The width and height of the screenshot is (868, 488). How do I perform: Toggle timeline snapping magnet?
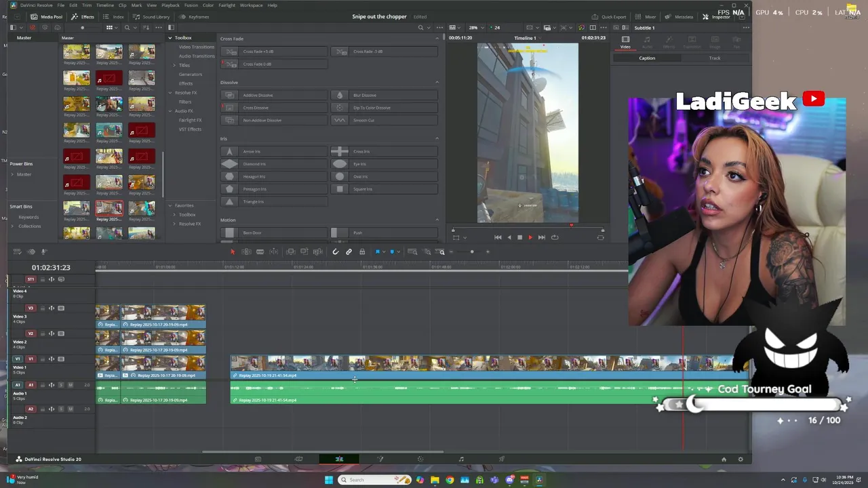click(335, 252)
